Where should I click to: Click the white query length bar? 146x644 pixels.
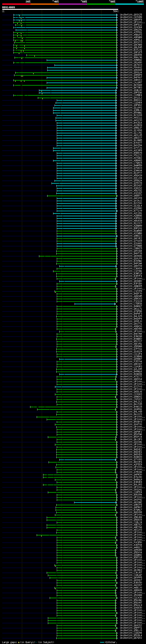(x=60, y=10)
